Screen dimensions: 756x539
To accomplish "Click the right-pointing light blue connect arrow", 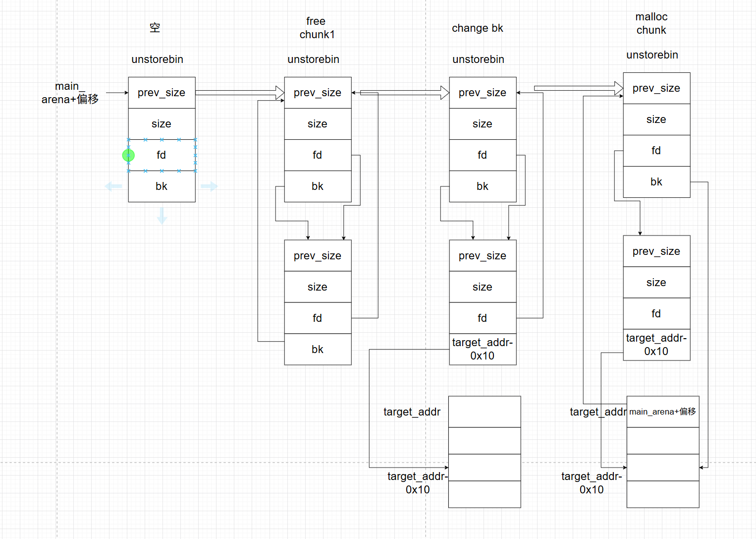I will (x=209, y=186).
